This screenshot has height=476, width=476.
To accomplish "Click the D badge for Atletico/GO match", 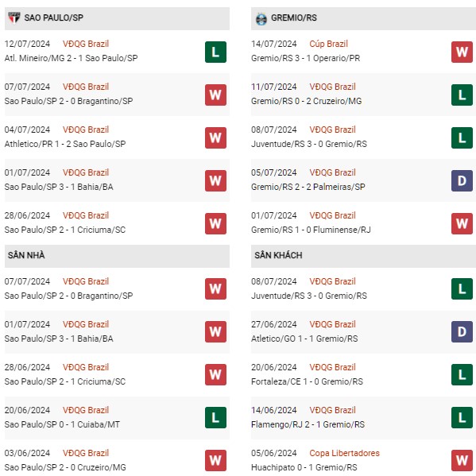I will [x=462, y=331].
